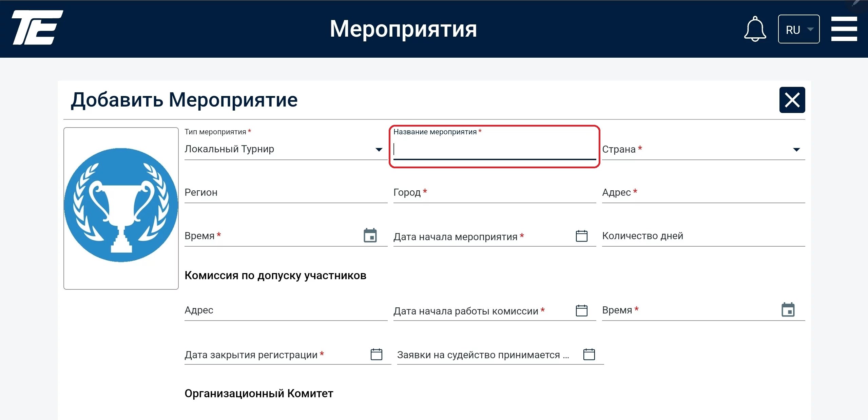The image size is (868, 420).
Task: Click the TE logo in the header
Action: click(x=37, y=27)
